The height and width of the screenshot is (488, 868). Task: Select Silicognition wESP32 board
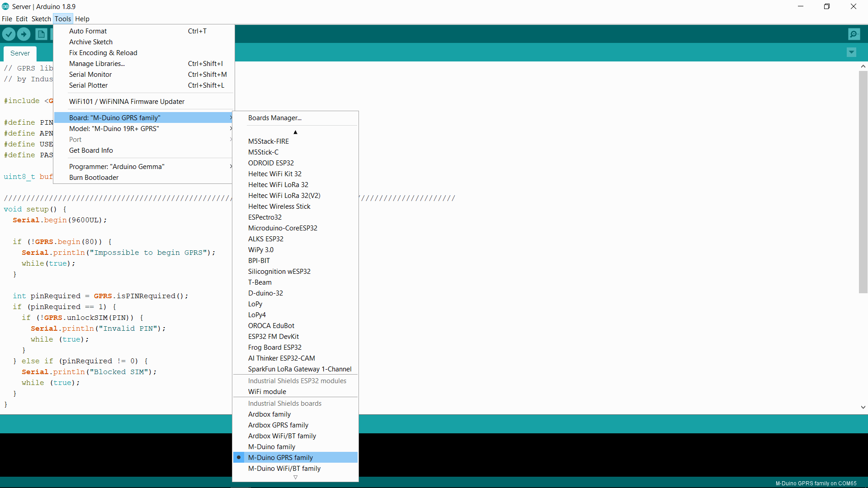point(296,271)
